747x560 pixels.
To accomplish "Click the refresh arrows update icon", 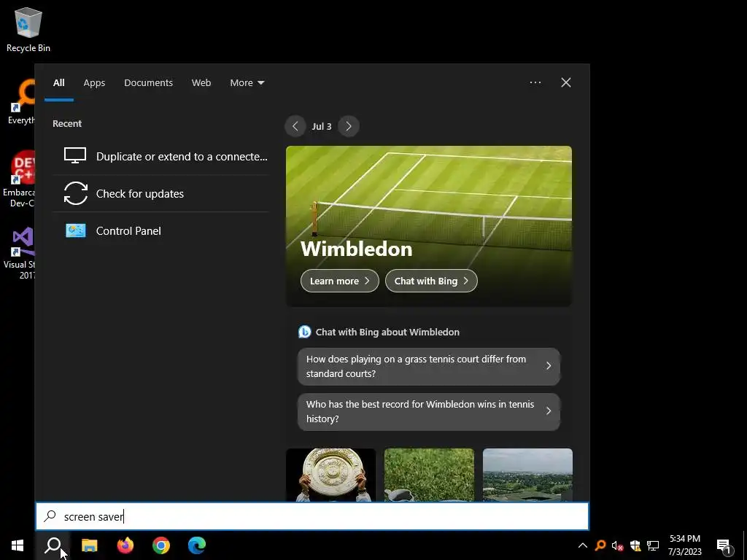I will point(76,193).
